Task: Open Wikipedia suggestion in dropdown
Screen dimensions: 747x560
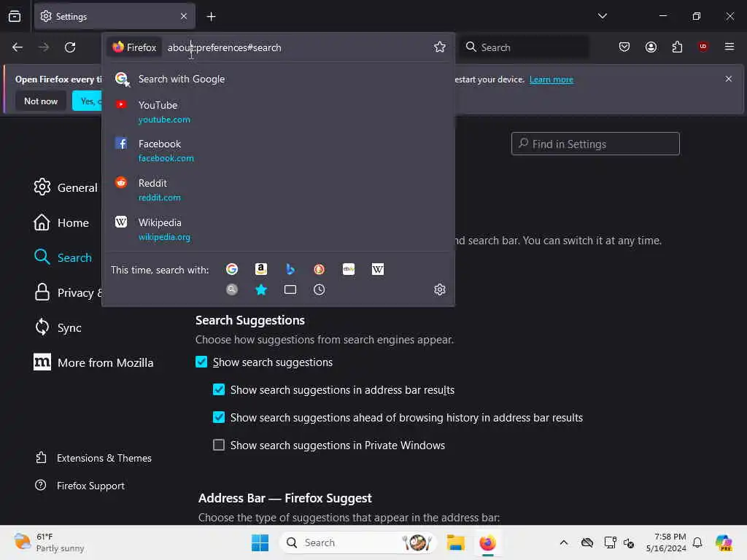Action: click(x=279, y=229)
